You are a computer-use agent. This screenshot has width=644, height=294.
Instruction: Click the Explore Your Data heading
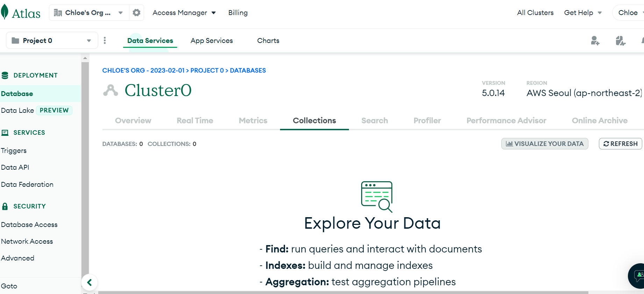(x=372, y=223)
